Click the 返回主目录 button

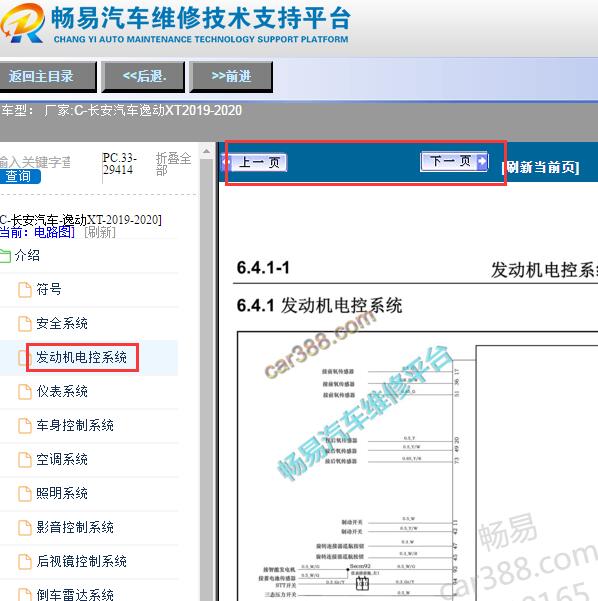46,76
